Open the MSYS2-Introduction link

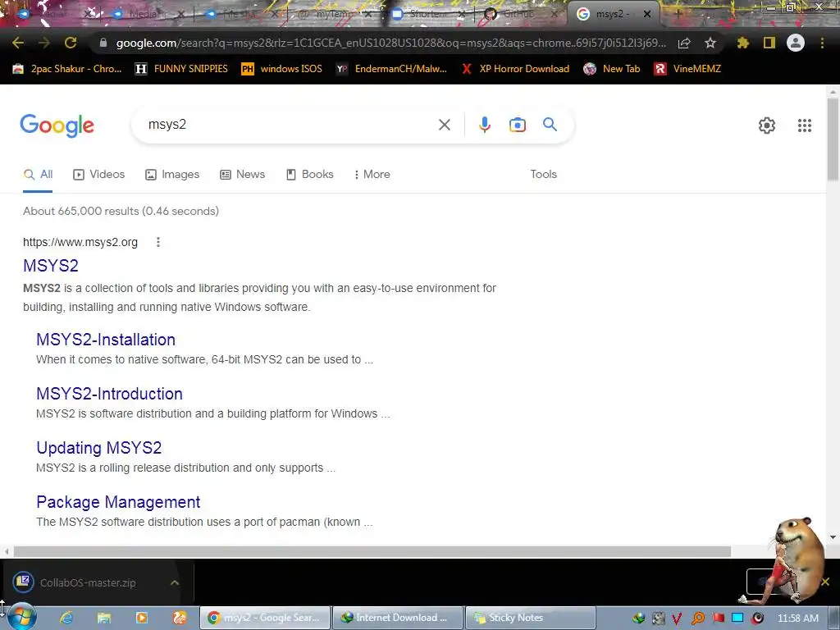coord(110,394)
